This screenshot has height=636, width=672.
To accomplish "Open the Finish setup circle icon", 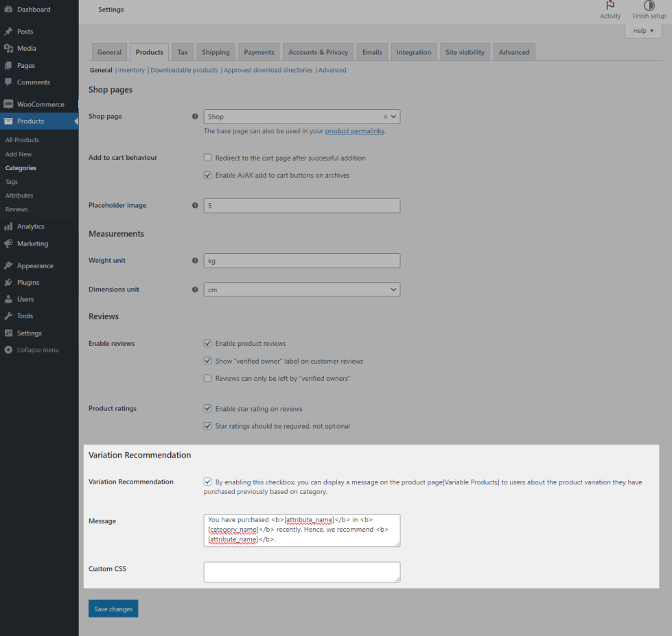I will coord(649,5).
